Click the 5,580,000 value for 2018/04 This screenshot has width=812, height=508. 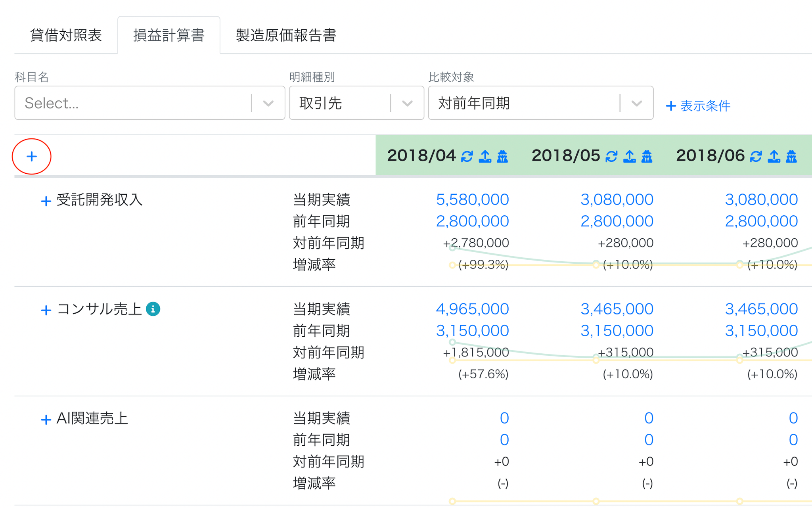point(472,199)
